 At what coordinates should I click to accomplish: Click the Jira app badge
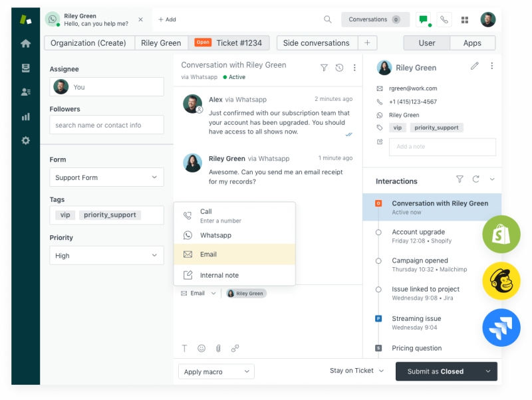(x=501, y=328)
